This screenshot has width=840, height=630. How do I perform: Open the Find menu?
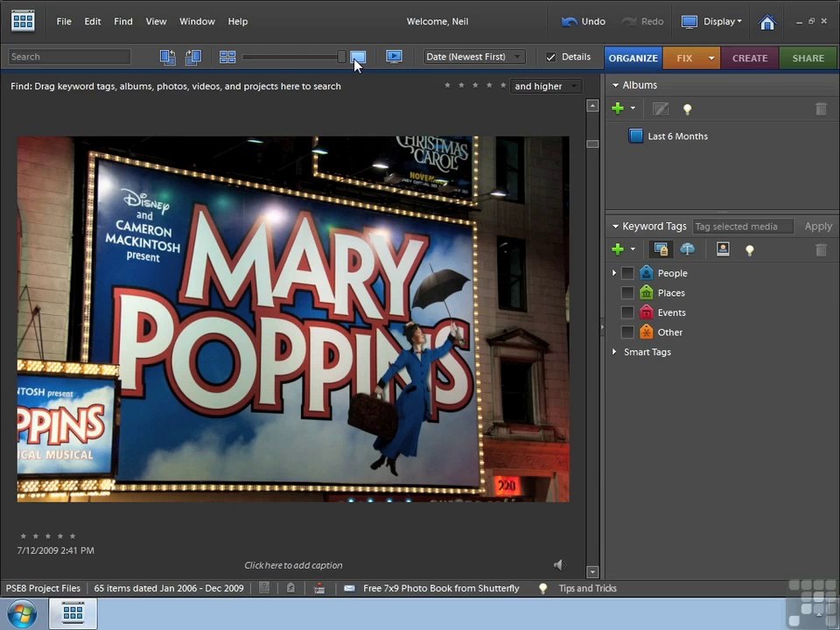click(x=123, y=21)
